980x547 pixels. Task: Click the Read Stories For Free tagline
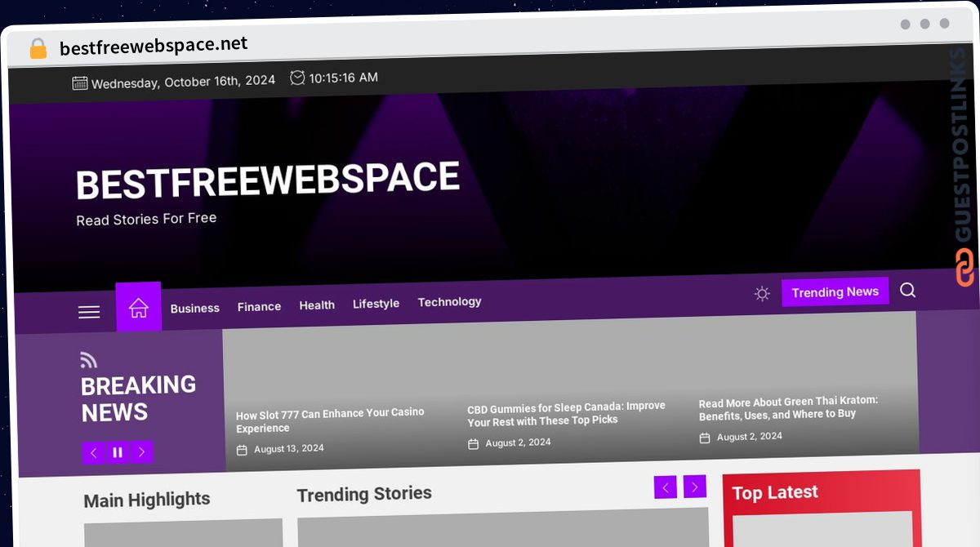coord(146,219)
